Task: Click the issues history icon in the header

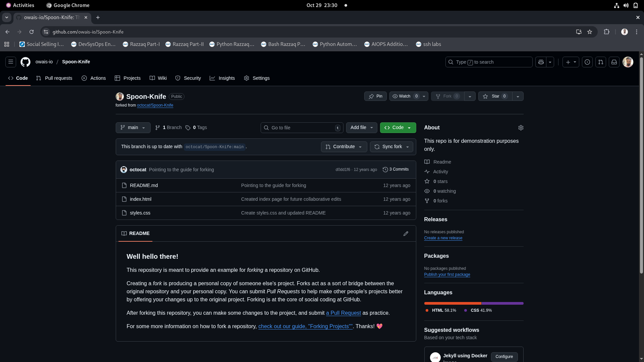Action: (587, 62)
